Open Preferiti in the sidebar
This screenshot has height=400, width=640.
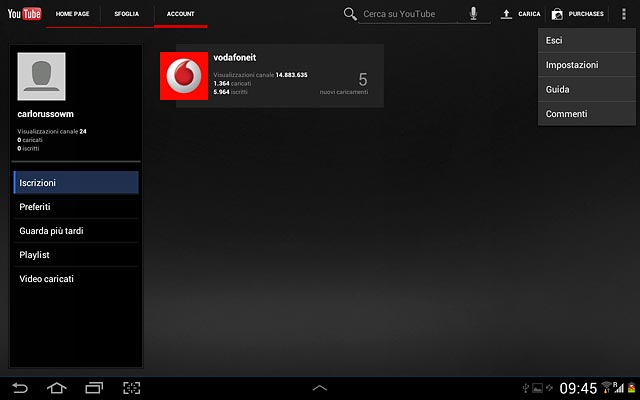click(76, 207)
